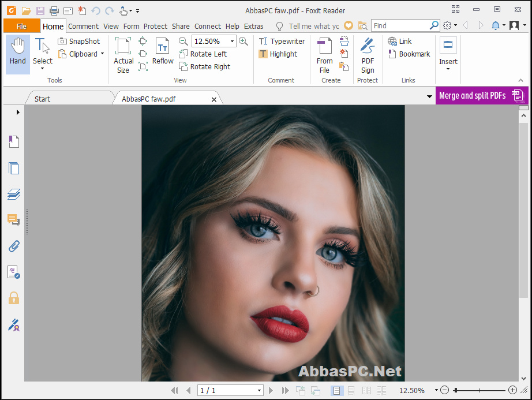Expand the navigation panel arrow
Screen dimensions: 532x400
(x=18, y=113)
